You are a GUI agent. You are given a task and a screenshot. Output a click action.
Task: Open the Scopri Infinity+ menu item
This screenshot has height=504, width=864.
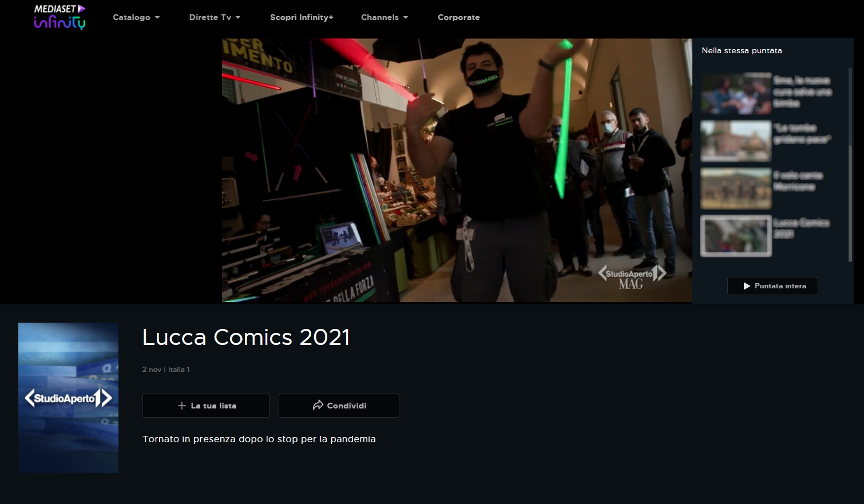coord(302,17)
